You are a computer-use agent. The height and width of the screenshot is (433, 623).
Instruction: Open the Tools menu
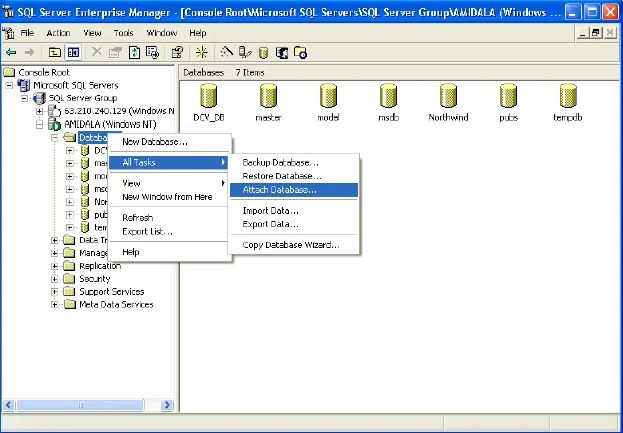click(123, 33)
